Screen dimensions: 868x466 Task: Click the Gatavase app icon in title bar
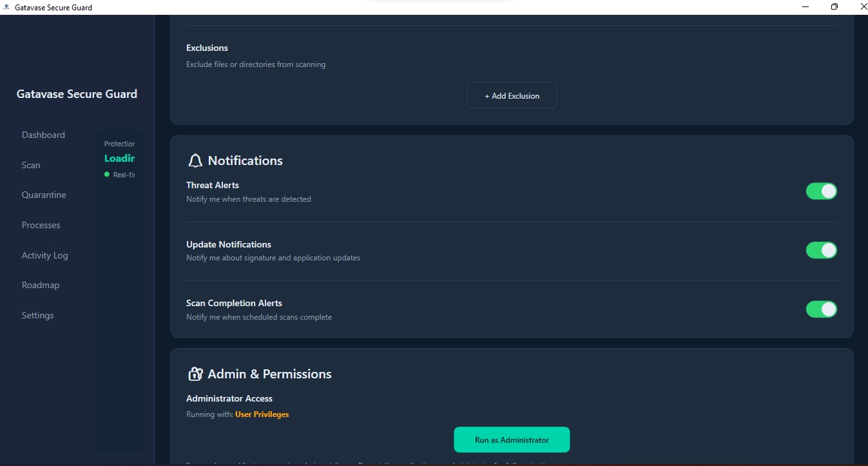pyautogui.click(x=6, y=7)
